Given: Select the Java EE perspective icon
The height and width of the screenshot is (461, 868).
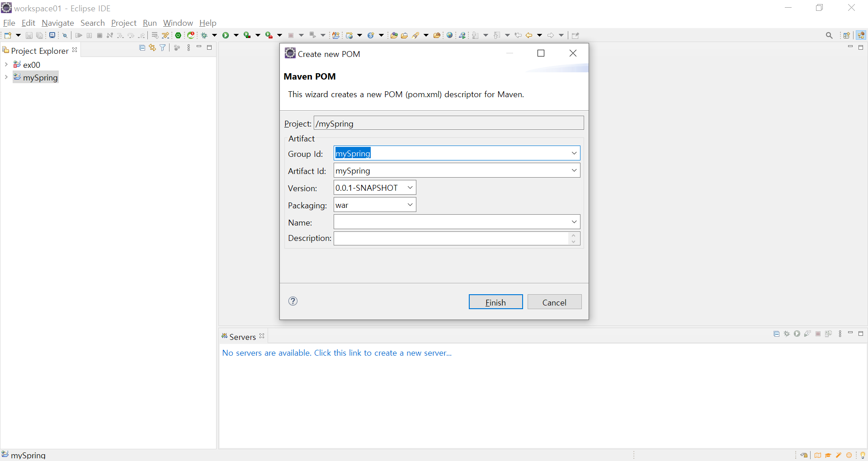Looking at the screenshot, I should 861,35.
